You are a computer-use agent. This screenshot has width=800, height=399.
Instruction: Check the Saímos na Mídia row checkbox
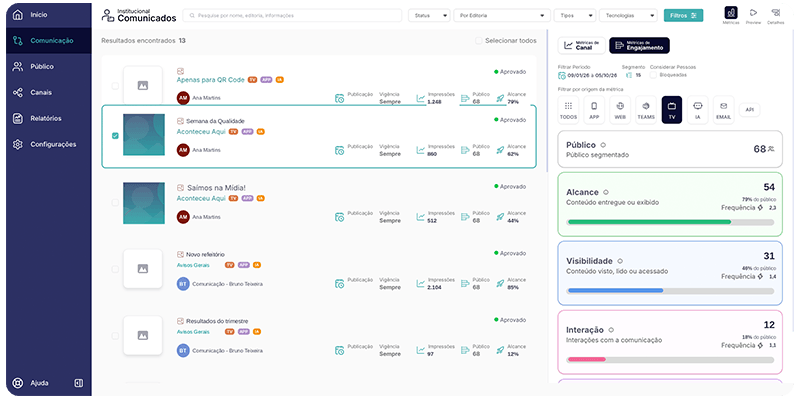115,203
